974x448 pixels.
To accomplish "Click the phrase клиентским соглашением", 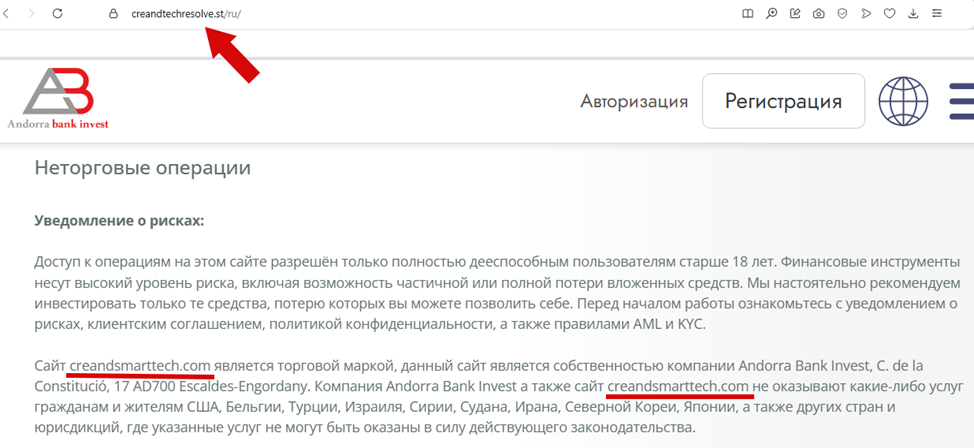I will [x=177, y=324].
